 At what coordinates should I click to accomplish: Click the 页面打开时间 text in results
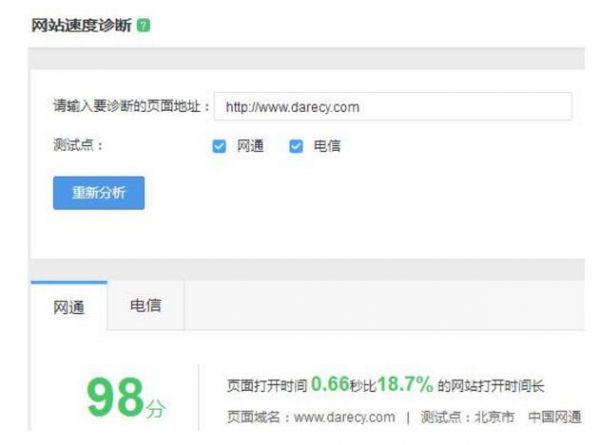[267, 386]
